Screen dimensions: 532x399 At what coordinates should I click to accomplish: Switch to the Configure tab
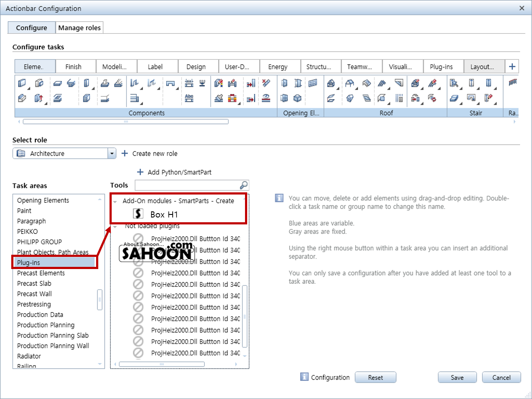pyautogui.click(x=32, y=28)
